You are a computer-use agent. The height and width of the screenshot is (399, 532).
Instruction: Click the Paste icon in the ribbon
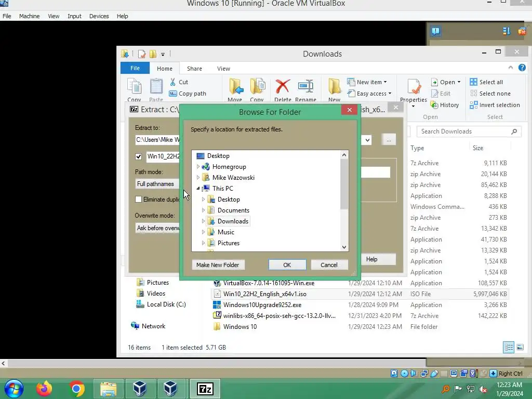(156, 86)
